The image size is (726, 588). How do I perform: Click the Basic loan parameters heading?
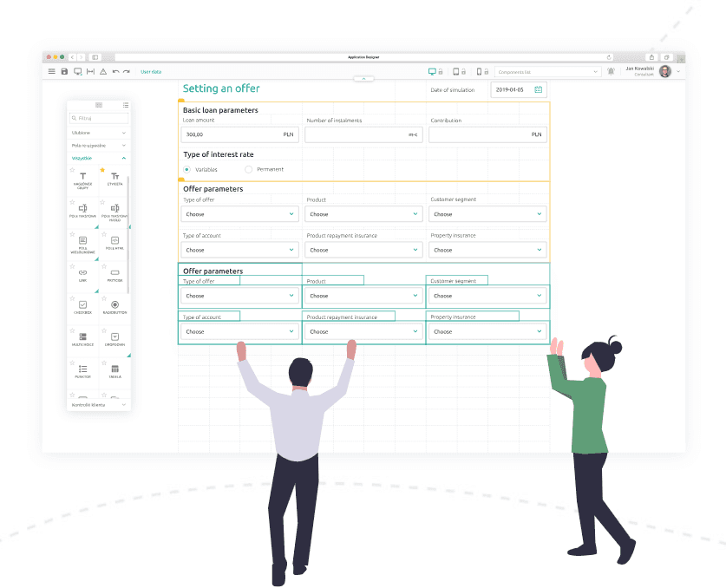click(x=220, y=110)
